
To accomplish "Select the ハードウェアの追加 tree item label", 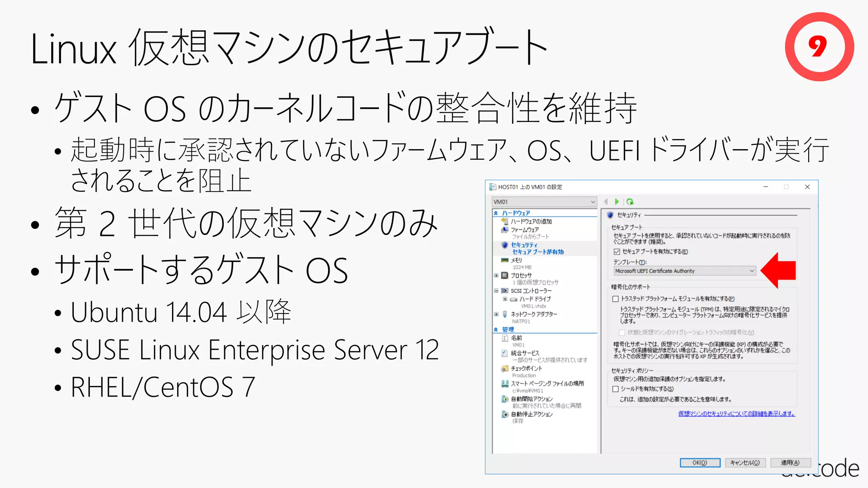I will coord(531,222).
